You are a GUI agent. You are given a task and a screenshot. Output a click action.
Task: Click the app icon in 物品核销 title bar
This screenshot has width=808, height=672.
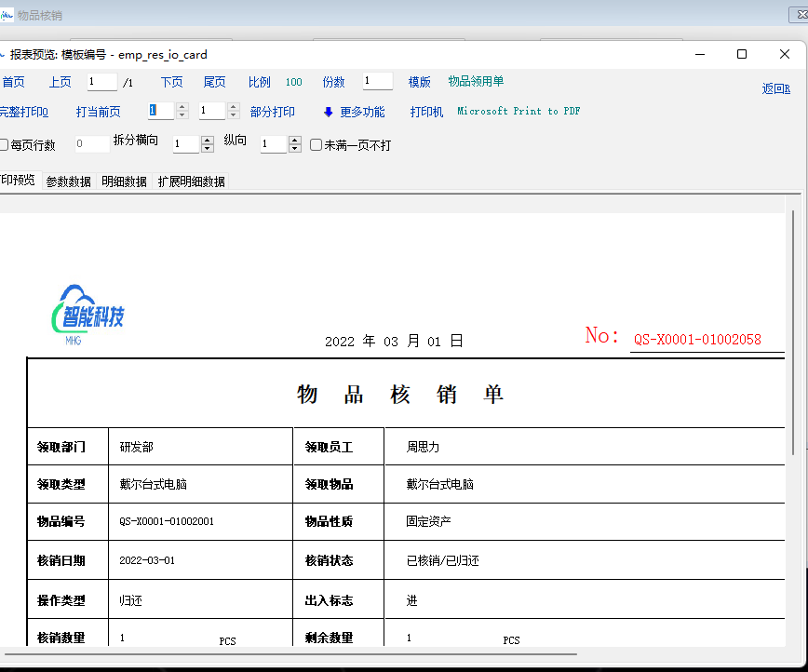7,16
